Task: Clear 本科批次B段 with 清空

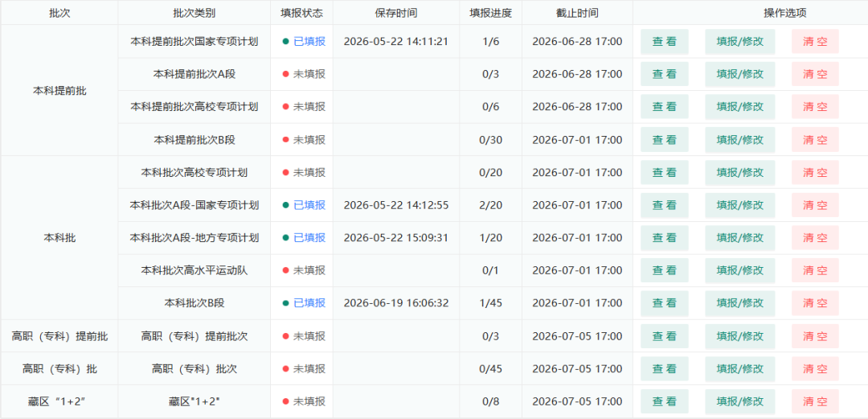Action: tap(815, 303)
